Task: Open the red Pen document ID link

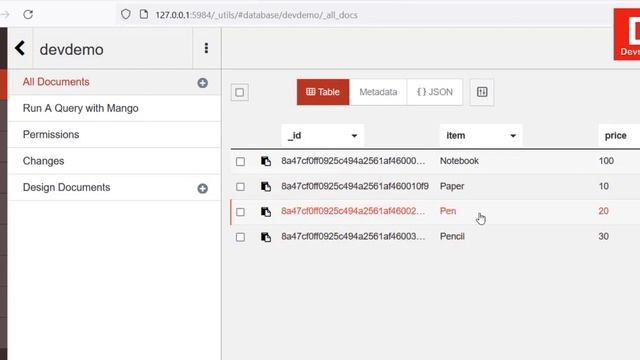Action: [353, 211]
